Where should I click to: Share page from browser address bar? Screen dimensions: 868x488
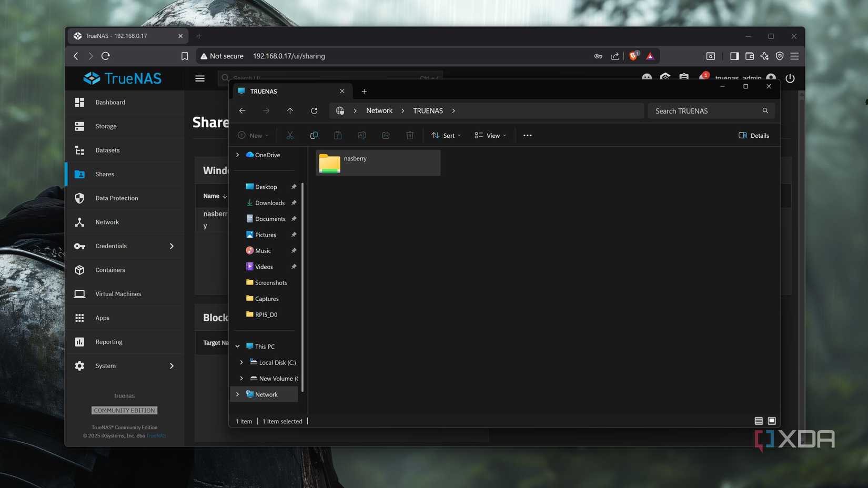[x=615, y=56]
